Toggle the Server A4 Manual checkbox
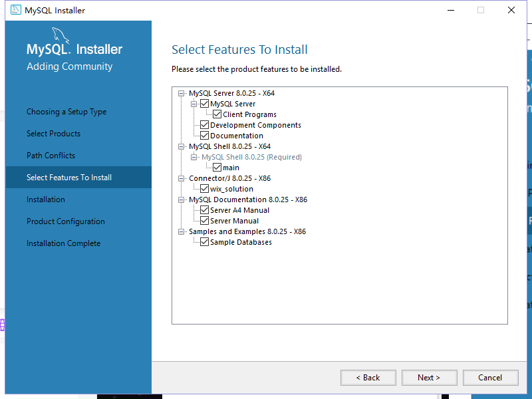 click(204, 210)
